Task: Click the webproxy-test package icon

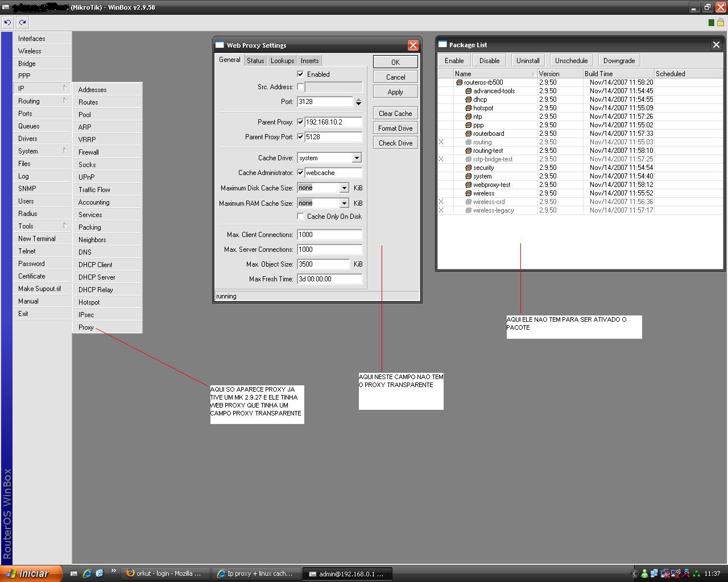Action: click(469, 185)
